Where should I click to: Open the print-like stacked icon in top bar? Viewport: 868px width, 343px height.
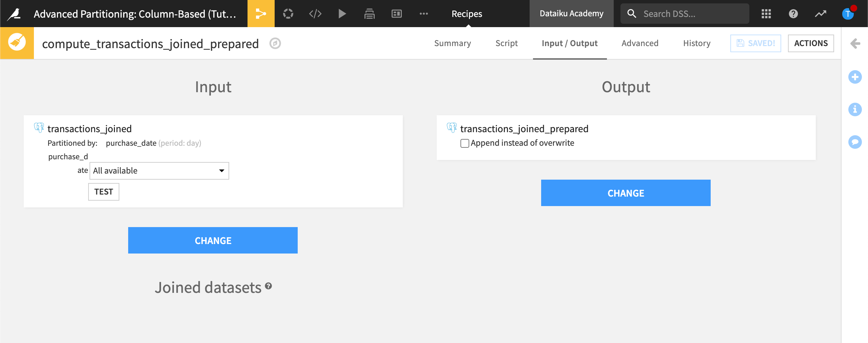pyautogui.click(x=369, y=14)
